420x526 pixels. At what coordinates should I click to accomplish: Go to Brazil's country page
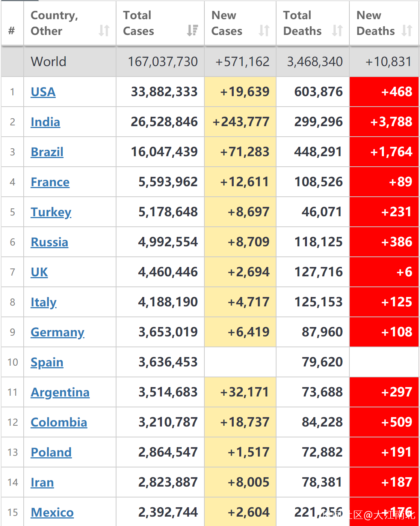point(47,152)
